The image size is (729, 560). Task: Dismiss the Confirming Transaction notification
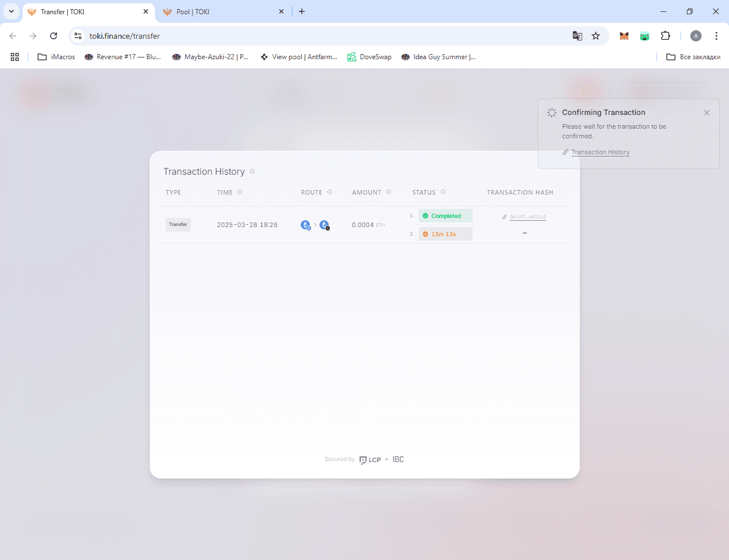707,113
